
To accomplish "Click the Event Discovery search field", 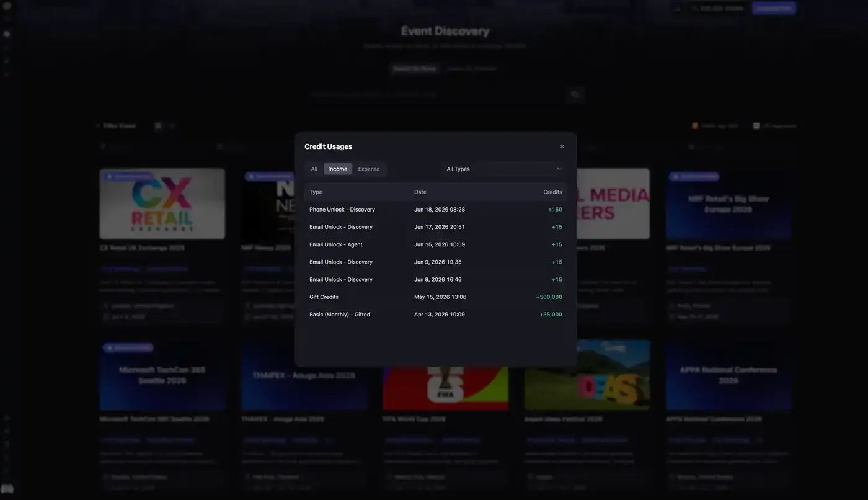I will pos(435,94).
